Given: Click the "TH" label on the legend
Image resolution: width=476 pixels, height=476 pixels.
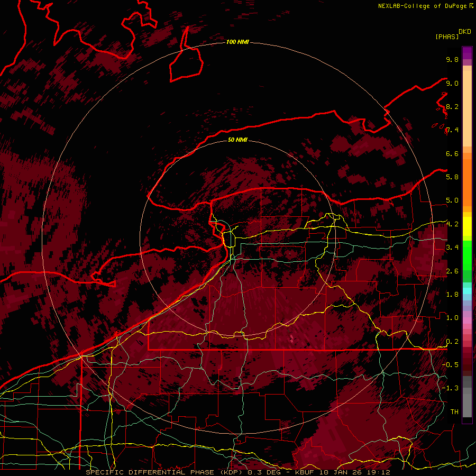Looking at the screenshot, I should pos(454,411).
